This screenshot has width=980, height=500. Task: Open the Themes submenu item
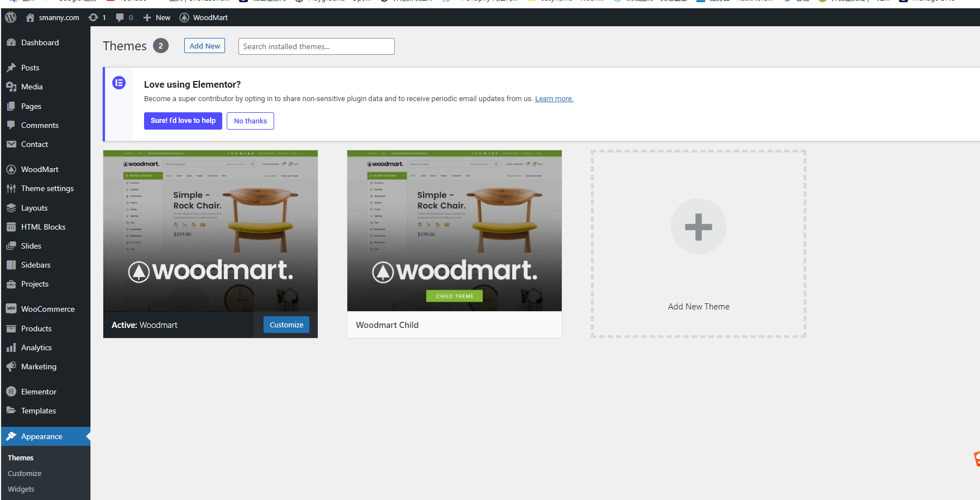(21, 458)
